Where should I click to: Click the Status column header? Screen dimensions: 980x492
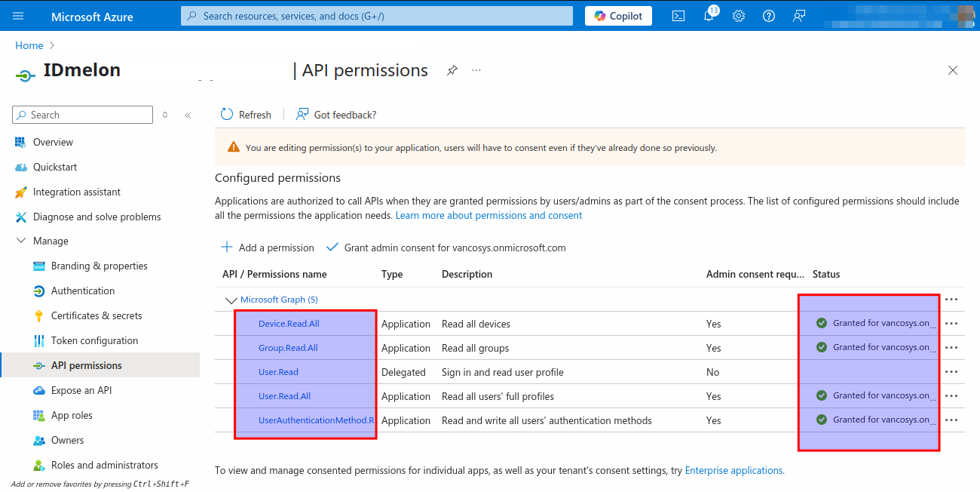point(826,274)
